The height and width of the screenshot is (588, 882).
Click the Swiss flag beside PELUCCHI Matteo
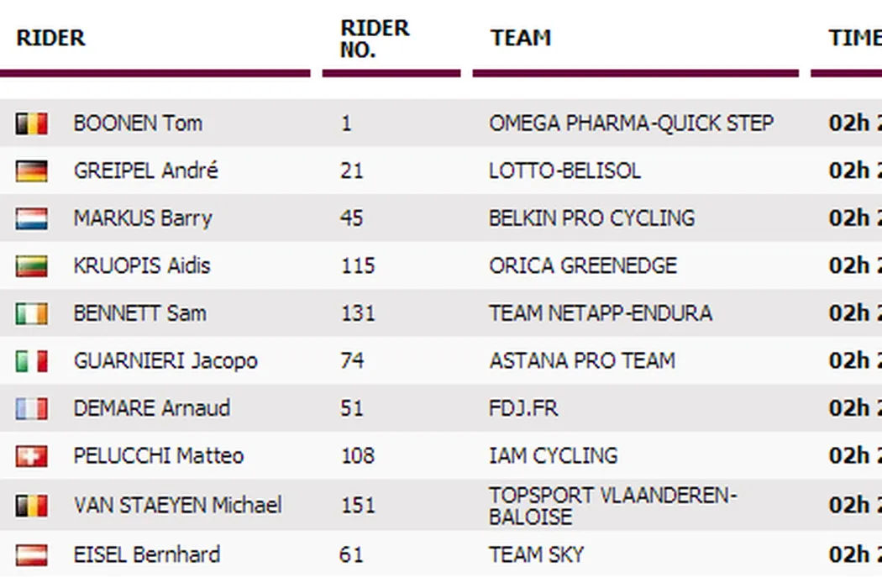31,456
